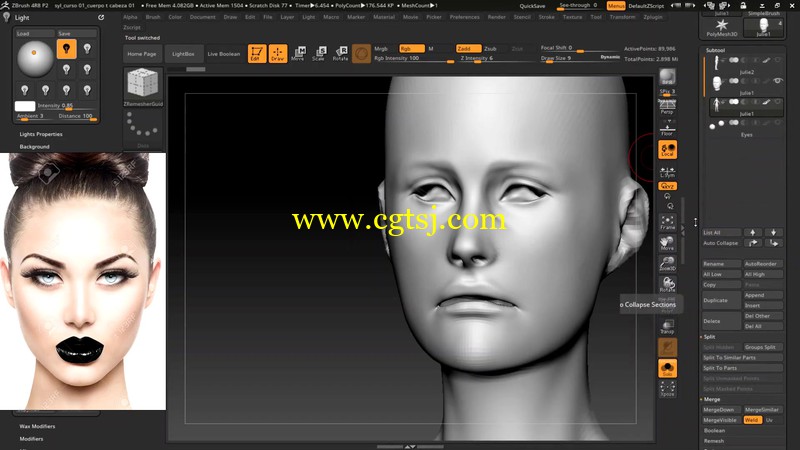Select the Move transform icon in top shelf

[298, 54]
